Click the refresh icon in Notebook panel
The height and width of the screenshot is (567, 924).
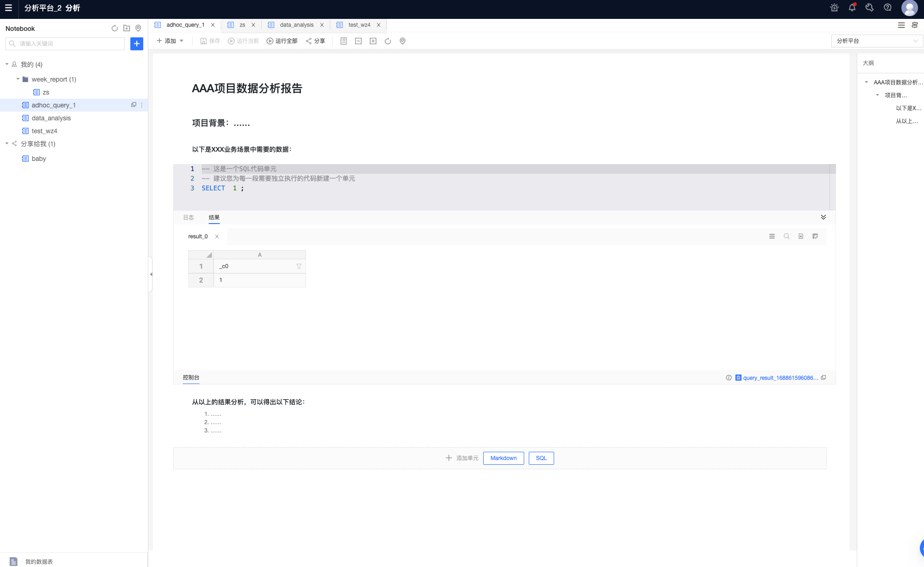click(114, 28)
